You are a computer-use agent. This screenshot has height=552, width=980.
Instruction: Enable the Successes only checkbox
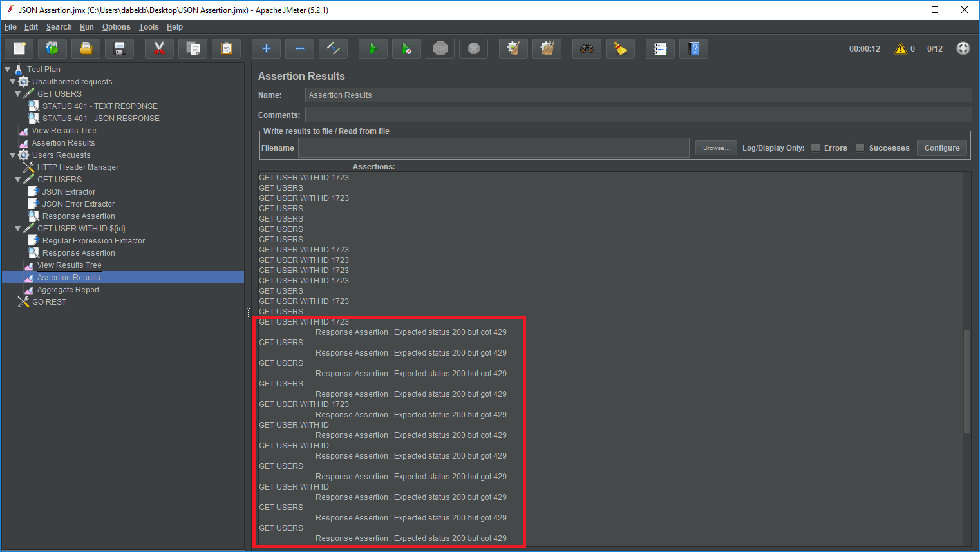pos(860,148)
